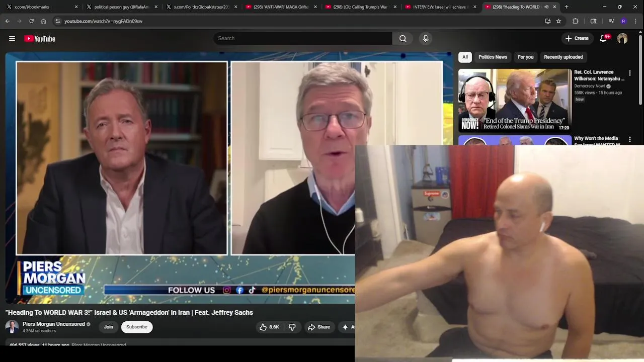Open the Chrome profile R avatar
644x362 pixels.
(x=623, y=21)
